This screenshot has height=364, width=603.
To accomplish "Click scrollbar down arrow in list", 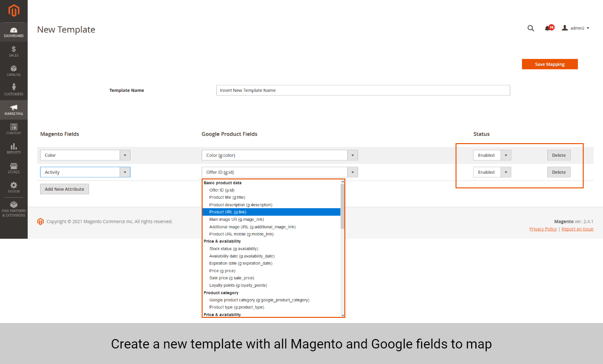I will coord(342,315).
